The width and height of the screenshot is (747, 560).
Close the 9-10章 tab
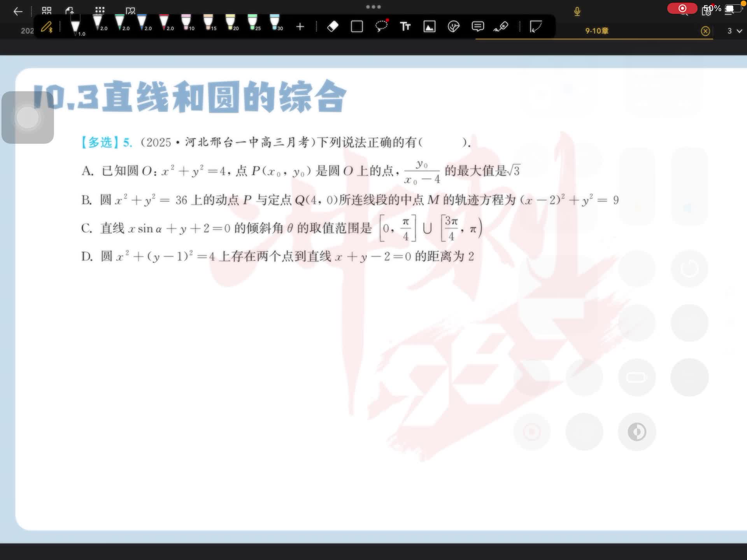pos(705,31)
